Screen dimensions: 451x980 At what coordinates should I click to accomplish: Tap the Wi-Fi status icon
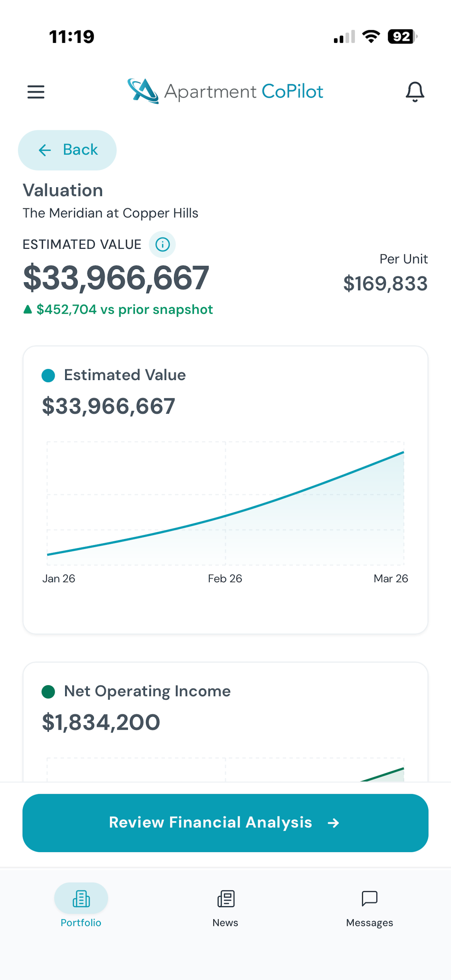371,37
